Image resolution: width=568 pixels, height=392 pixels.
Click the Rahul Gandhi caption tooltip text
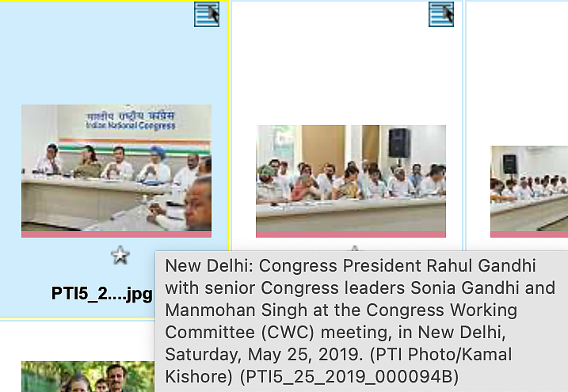click(x=360, y=321)
